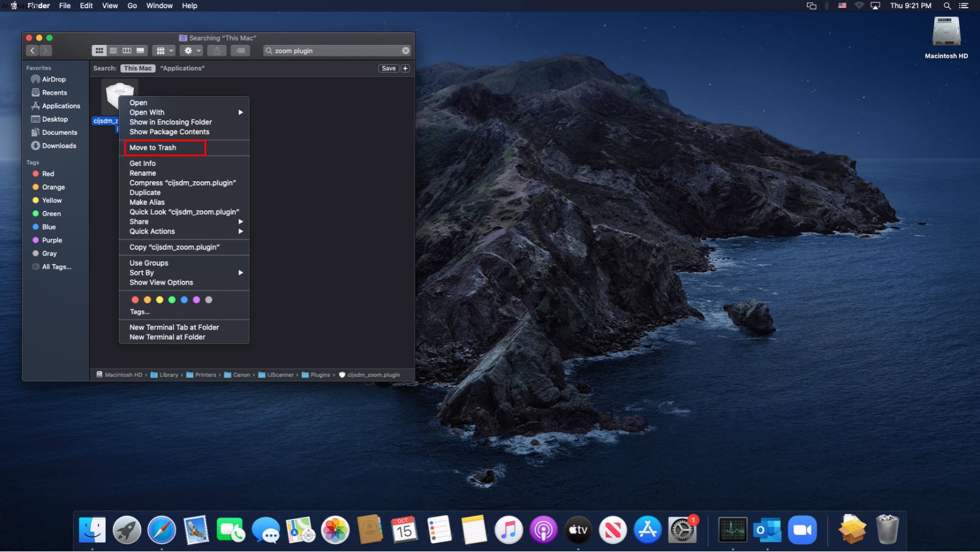The height and width of the screenshot is (552, 980).
Task: Open Launchpad from the Dock
Action: coord(127,530)
